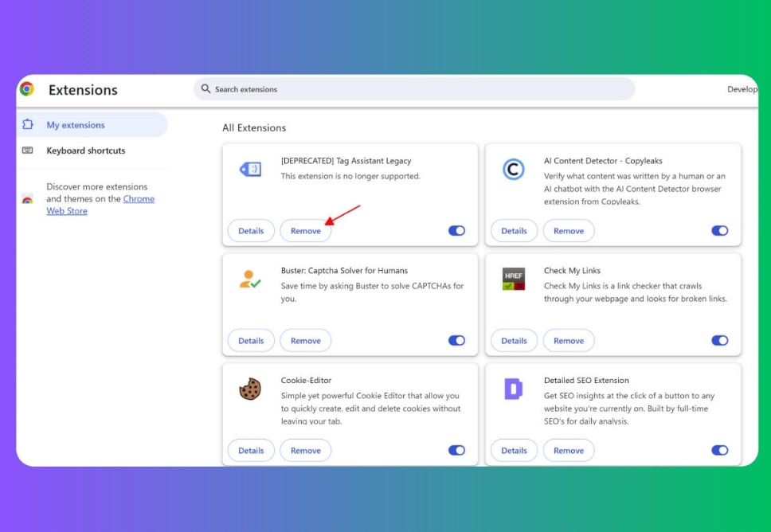Viewport: 771px width, 532px height.
Task: Click the Search extensions field
Action: [414, 89]
